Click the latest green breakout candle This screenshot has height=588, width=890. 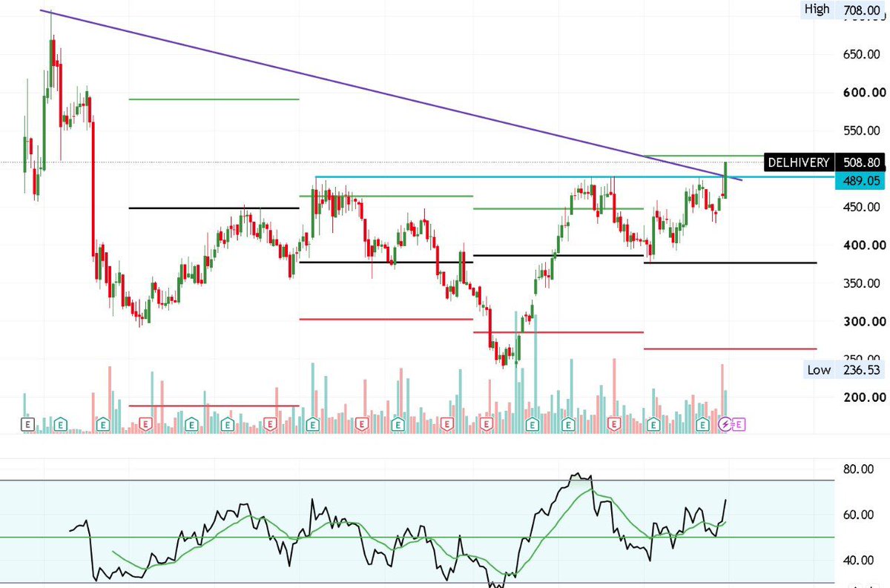pyautogui.click(x=725, y=179)
